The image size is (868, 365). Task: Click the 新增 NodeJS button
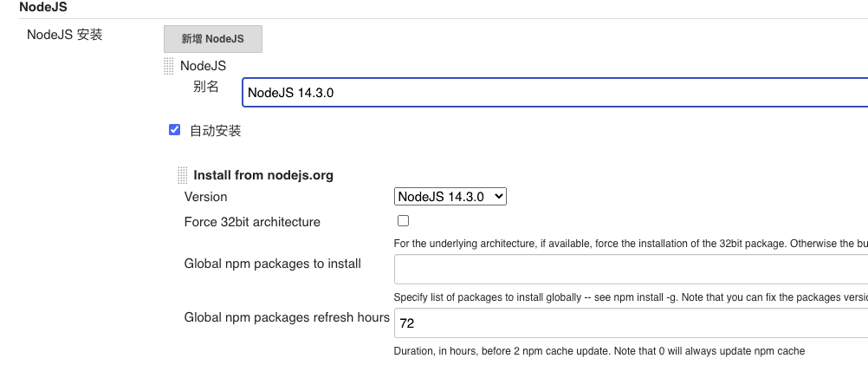(212, 39)
